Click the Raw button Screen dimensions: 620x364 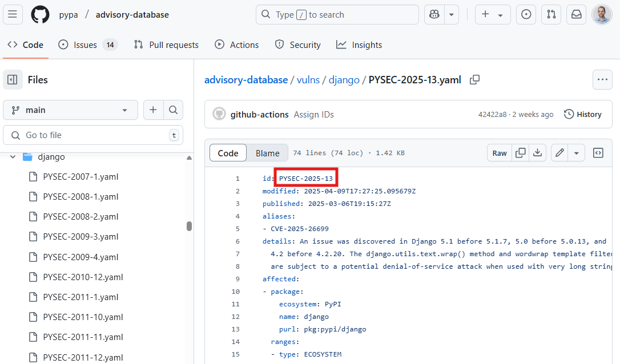pyautogui.click(x=499, y=152)
